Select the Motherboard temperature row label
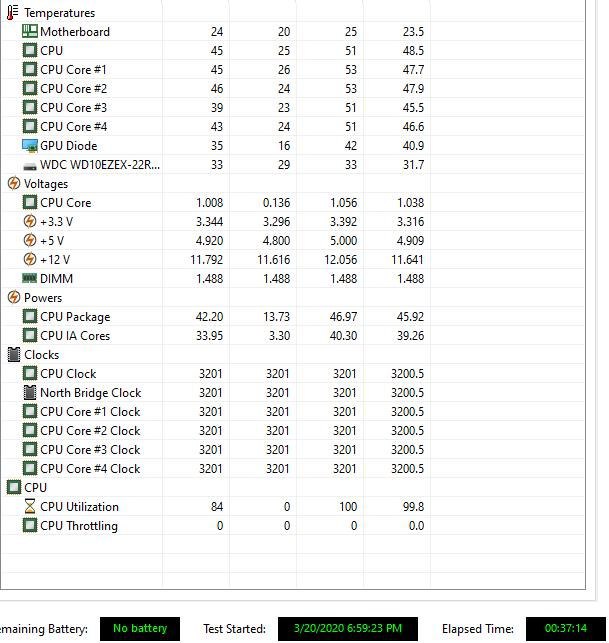The width and height of the screenshot is (609, 643). pos(75,32)
